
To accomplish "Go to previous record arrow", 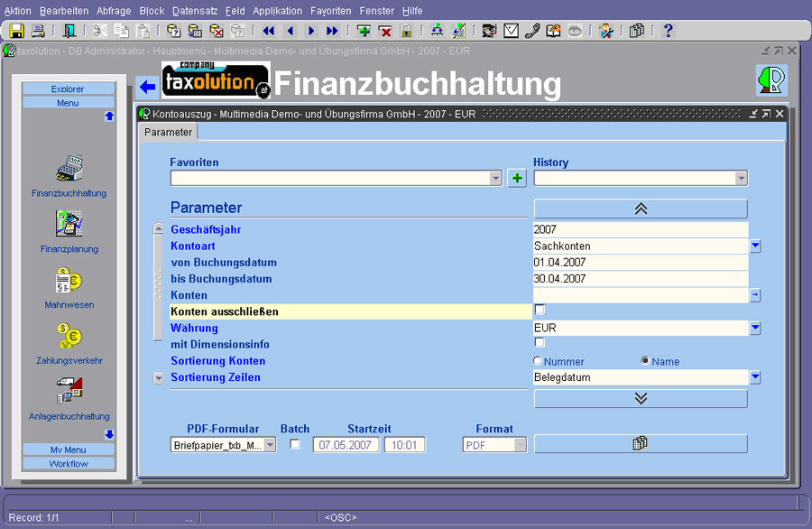I will point(290,31).
